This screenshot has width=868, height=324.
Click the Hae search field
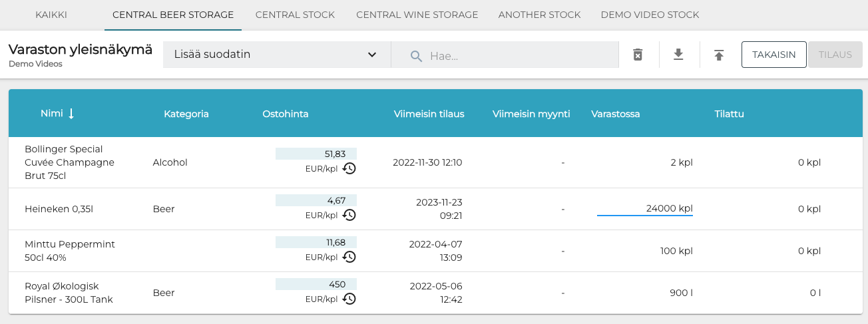pos(519,55)
